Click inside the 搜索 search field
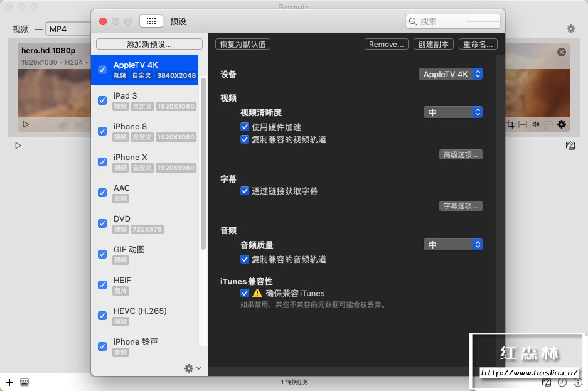 point(453,21)
